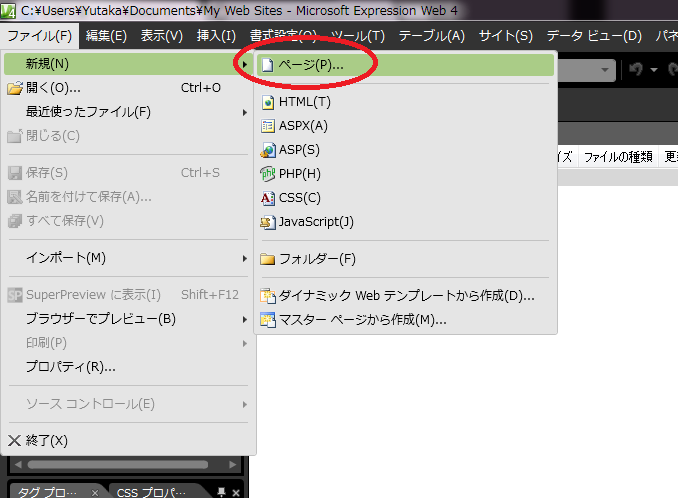Viewport: 678px width, 498px height.
Task: Select 新規(N) in the File menu
Action: tap(128, 64)
